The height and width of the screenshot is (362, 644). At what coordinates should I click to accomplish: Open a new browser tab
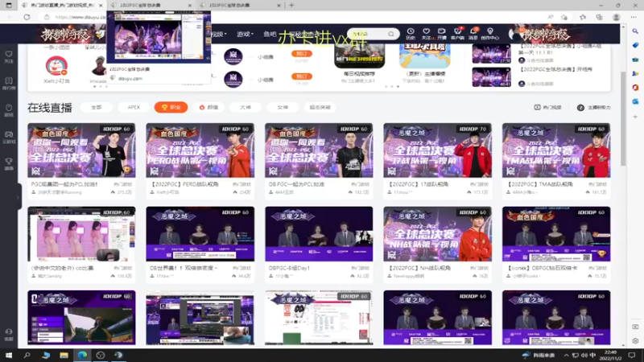(291, 6)
